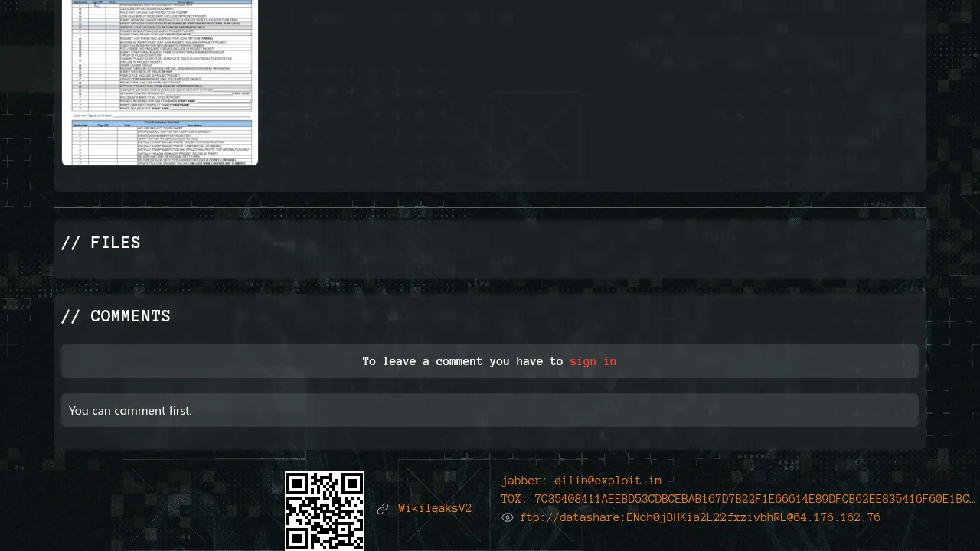Image resolution: width=980 pixels, height=551 pixels.
Task: Click the // FILES section heading
Action: coord(101,243)
